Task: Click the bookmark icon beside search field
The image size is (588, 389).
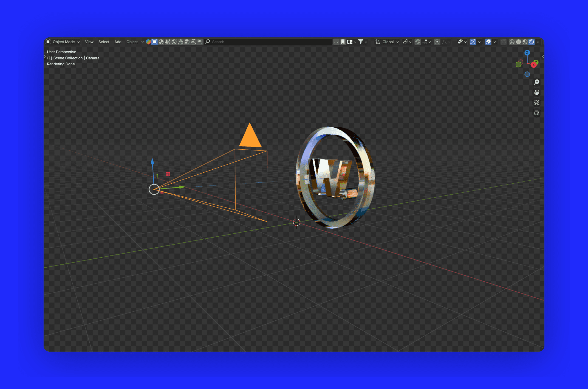Action: coord(343,42)
